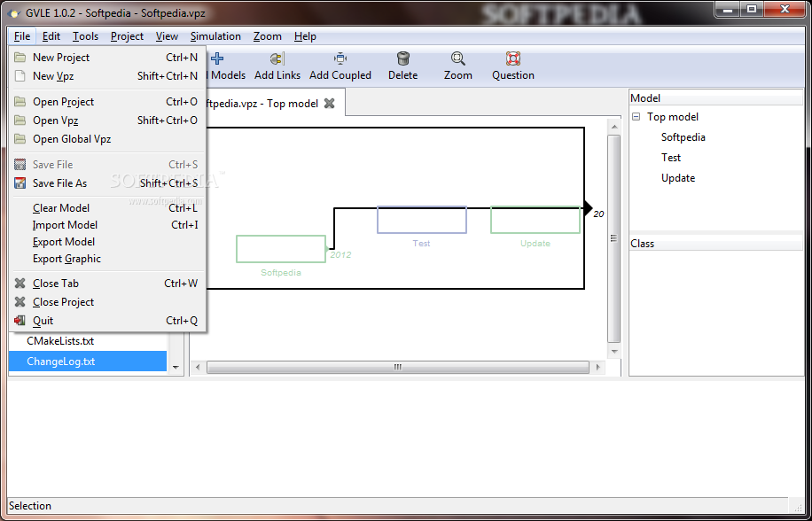Click canvas scrollbar left arrow

click(x=198, y=368)
